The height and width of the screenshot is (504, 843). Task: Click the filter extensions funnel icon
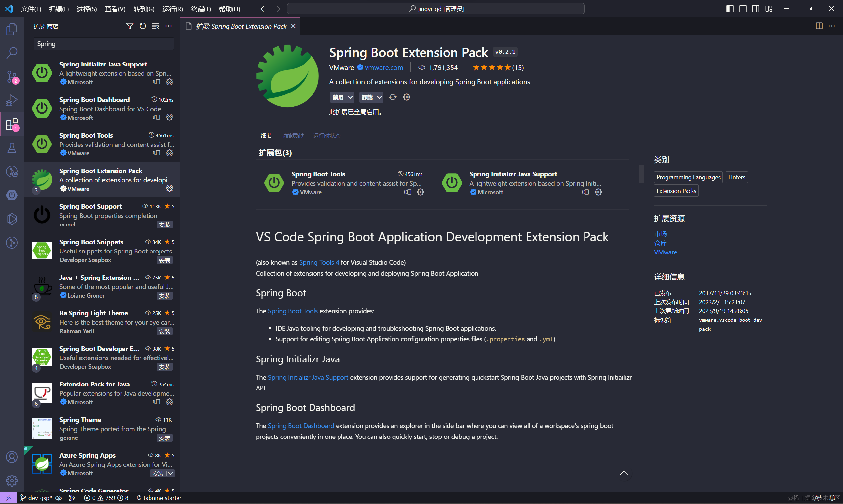coord(130,26)
